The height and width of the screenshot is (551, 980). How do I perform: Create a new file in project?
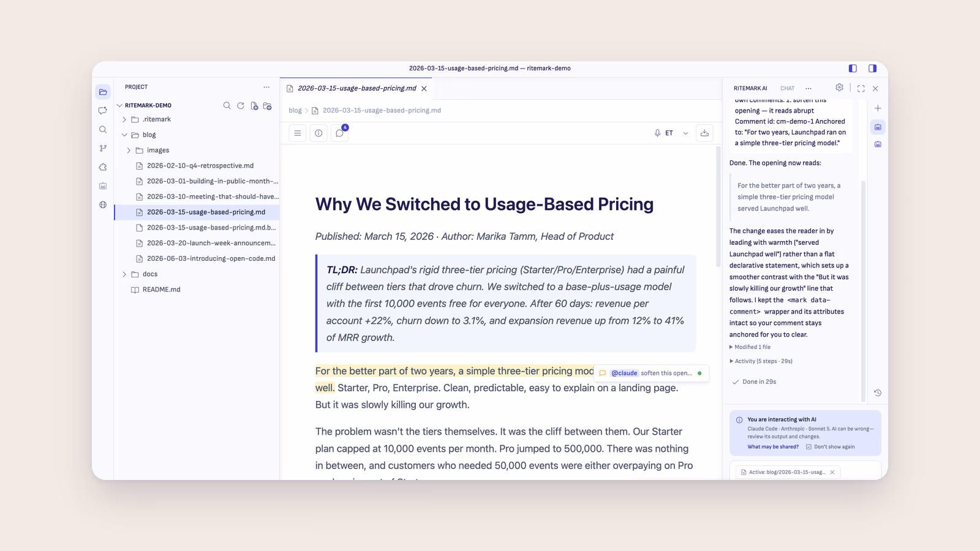254,105
